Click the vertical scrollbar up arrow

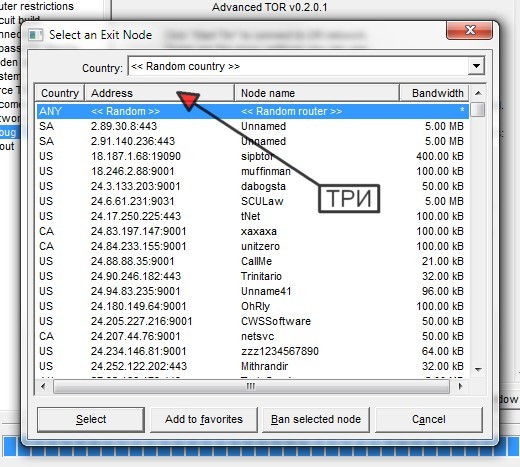(478, 93)
